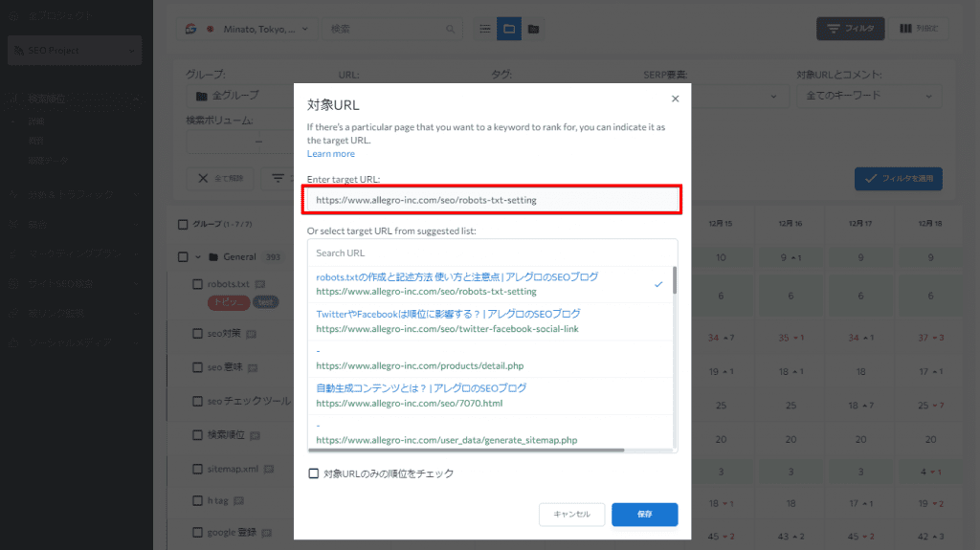This screenshot has height=550, width=980.
Task: Click the General folder icon
Action: click(213, 257)
